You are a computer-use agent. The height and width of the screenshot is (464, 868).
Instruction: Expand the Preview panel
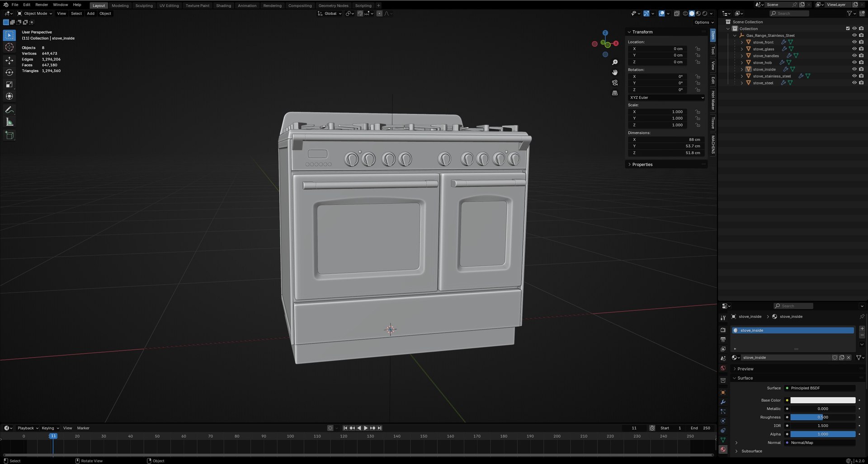pos(745,369)
